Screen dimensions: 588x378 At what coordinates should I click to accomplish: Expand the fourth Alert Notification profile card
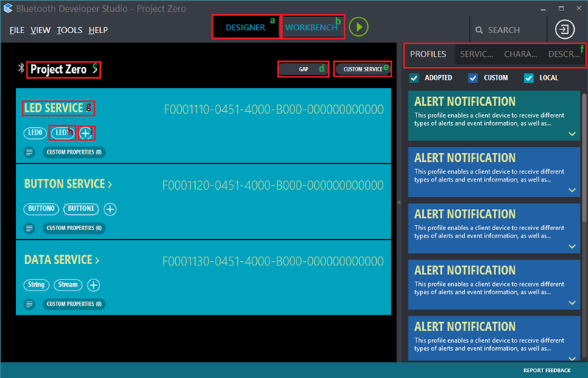pos(572,302)
